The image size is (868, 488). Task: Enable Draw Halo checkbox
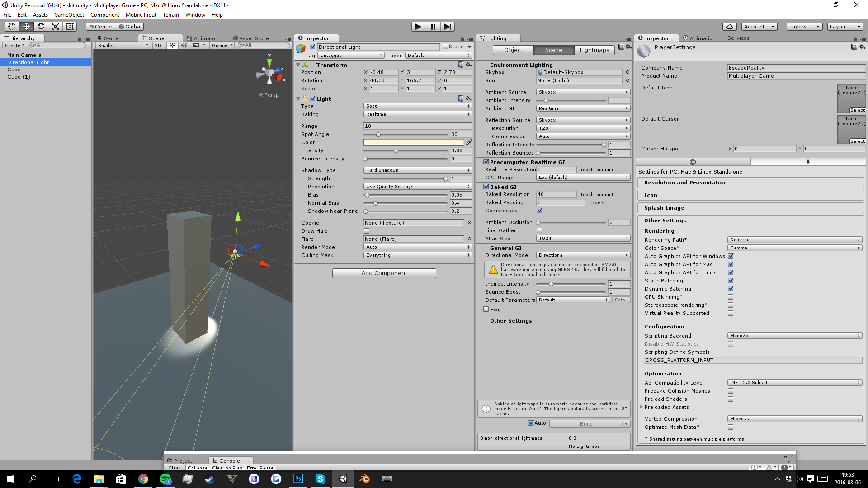coord(367,231)
